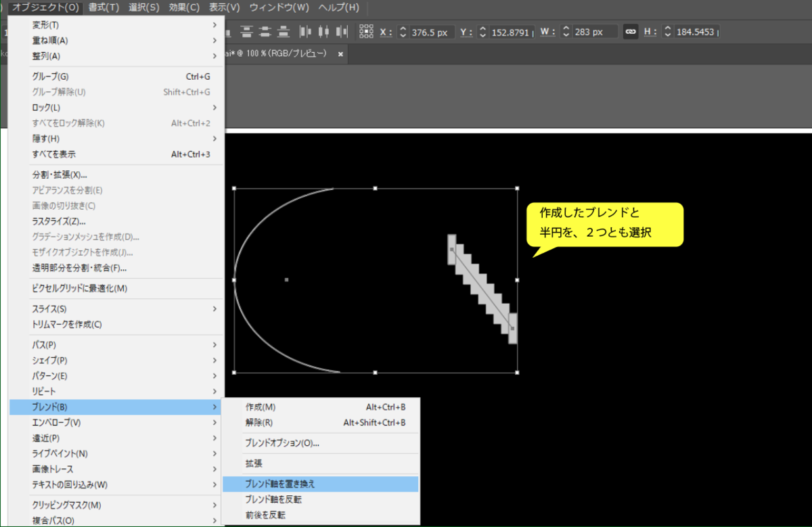The width and height of the screenshot is (812, 527).
Task: Expand the スライス(S) submenu arrow
Action: coord(215,309)
